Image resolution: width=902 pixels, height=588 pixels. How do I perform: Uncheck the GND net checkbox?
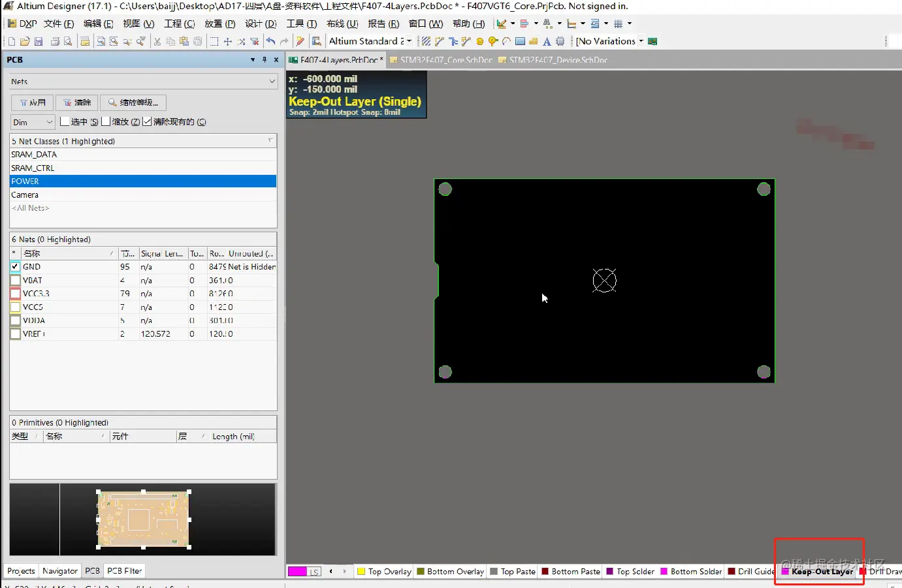(x=15, y=267)
